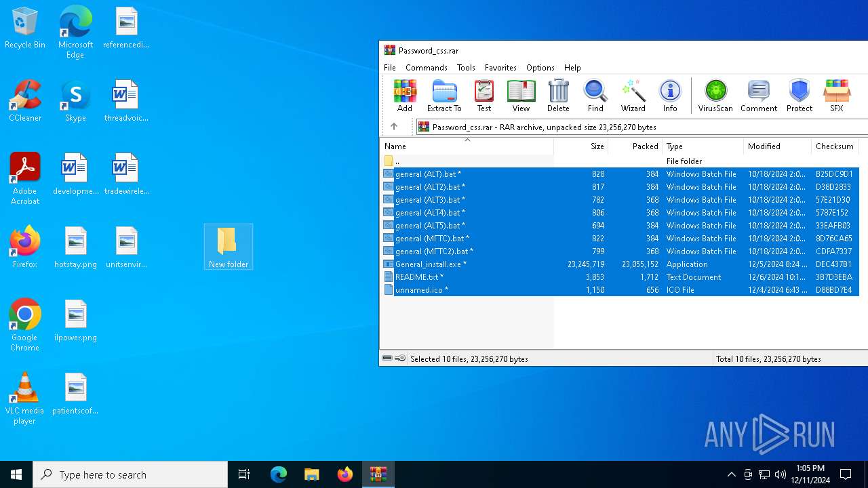
Task: Click the taskbar search box
Action: point(130,474)
